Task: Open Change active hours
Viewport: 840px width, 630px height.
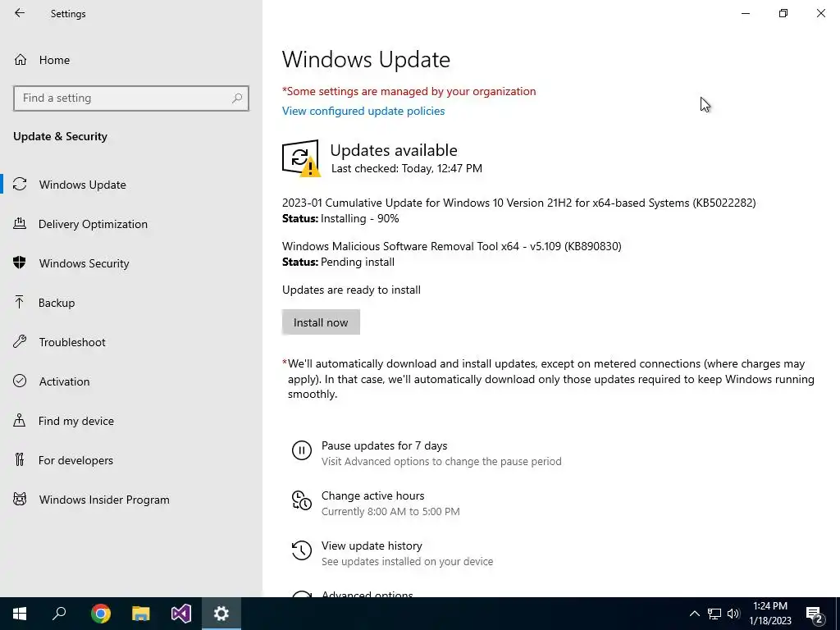Action: coord(373,495)
